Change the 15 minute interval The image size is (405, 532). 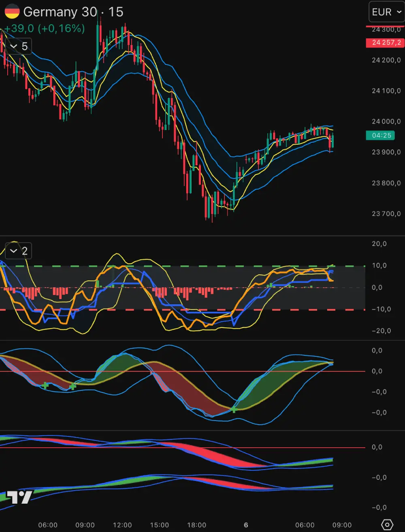(116, 12)
